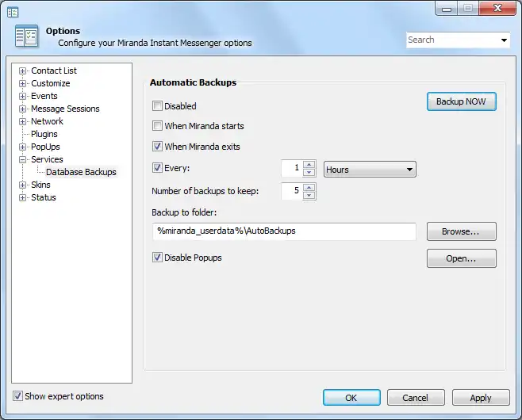Check When Miranda starts option
The width and height of the screenshot is (522, 420).
tap(157, 126)
